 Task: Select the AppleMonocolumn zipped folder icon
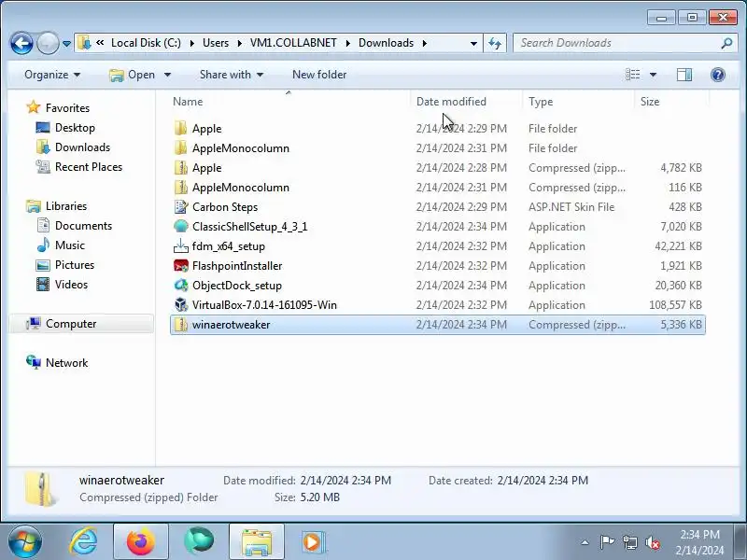(x=180, y=188)
